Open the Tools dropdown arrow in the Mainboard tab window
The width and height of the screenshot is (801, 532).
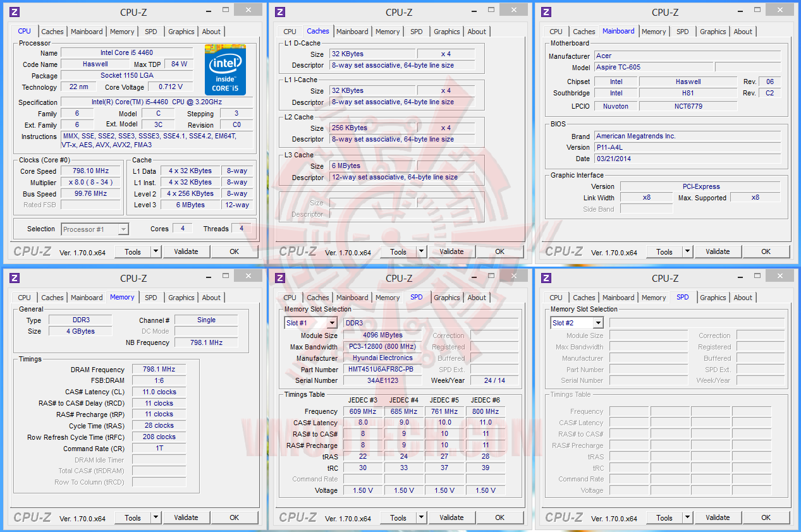687,251
